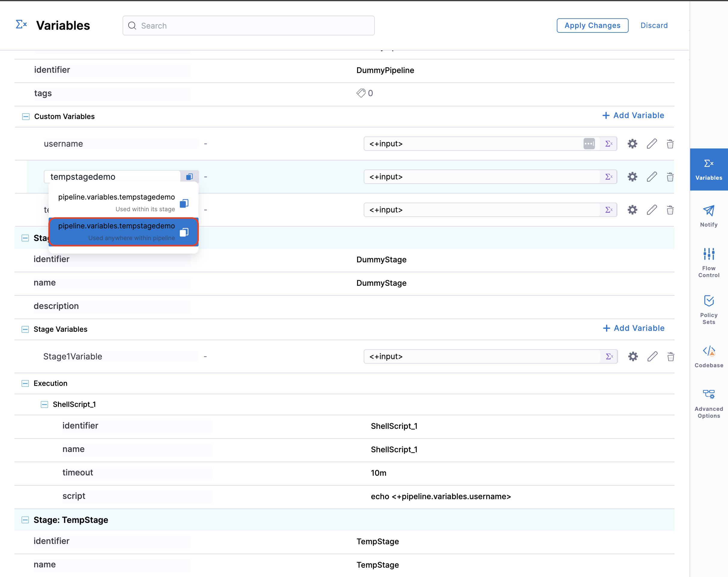Viewport: 728px width, 577px height.
Task: Collapse the Custom Variables section
Action: point(26,117)
